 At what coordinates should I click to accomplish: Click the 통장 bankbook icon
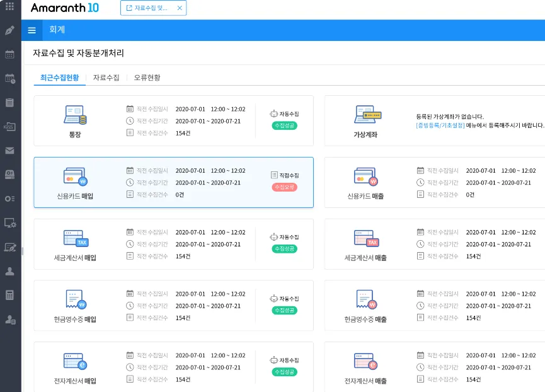(x=75, y=115)
